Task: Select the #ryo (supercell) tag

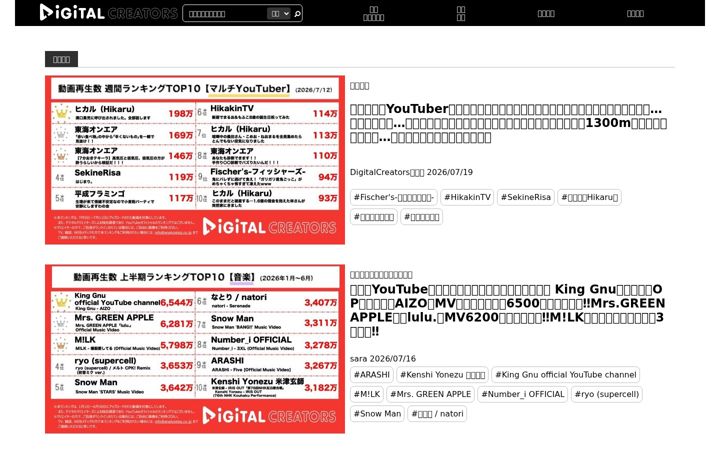Action: point(607,394)
